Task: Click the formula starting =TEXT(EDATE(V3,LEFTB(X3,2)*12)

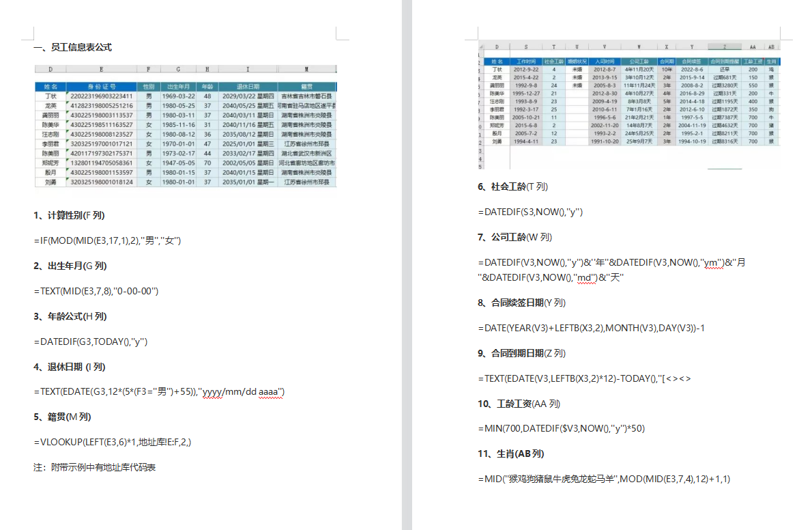Action: pyautogui.click(x=584, y=378)
